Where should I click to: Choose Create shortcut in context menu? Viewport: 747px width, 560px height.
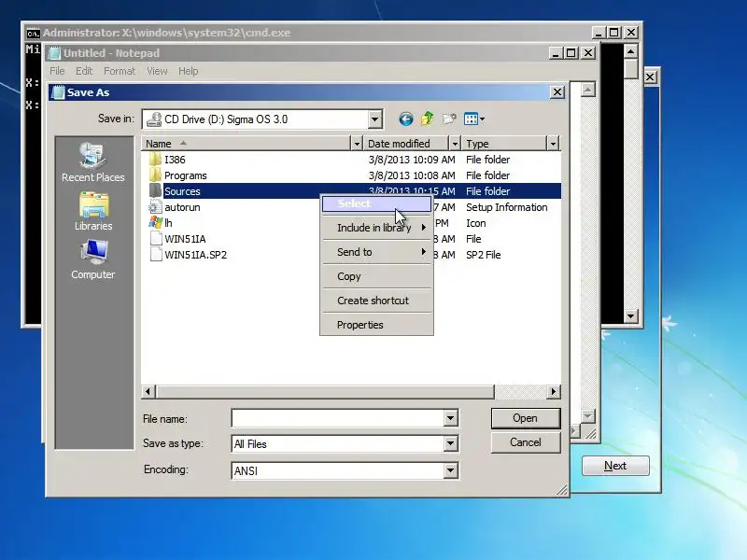point(376,301)
